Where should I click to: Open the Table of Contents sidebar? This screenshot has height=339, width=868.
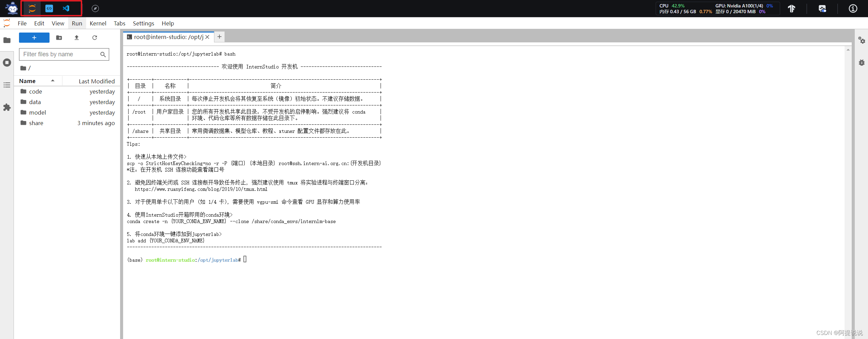(x=7, y=85)
